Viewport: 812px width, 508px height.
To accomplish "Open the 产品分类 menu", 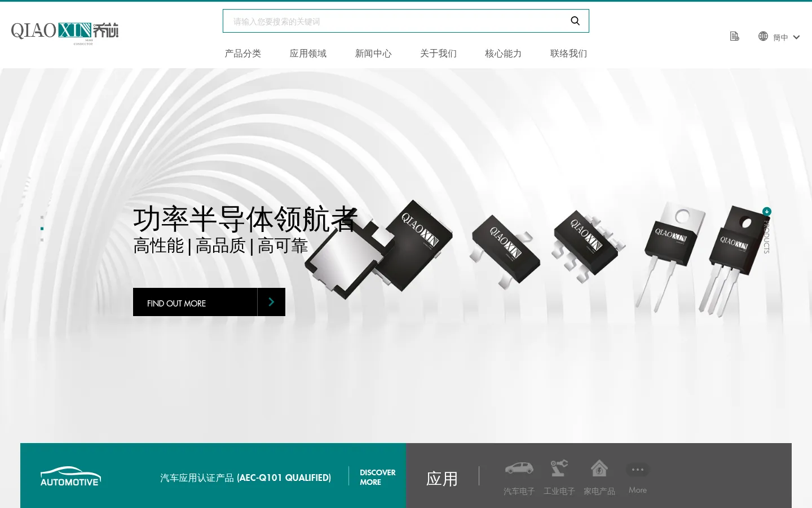I will point(243,54).
